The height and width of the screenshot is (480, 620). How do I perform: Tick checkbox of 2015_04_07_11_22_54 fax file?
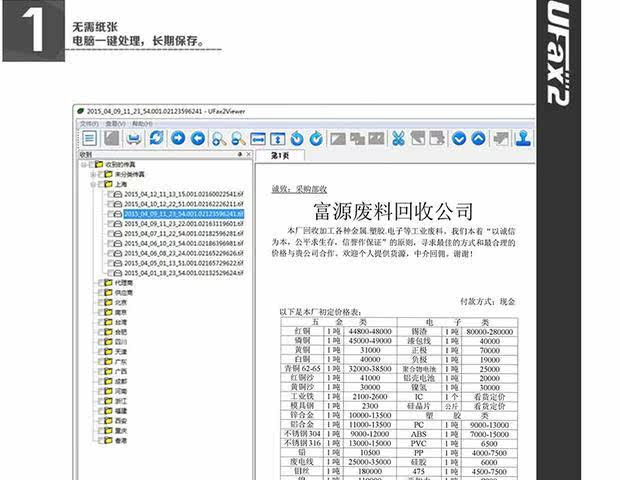point(110,234)
